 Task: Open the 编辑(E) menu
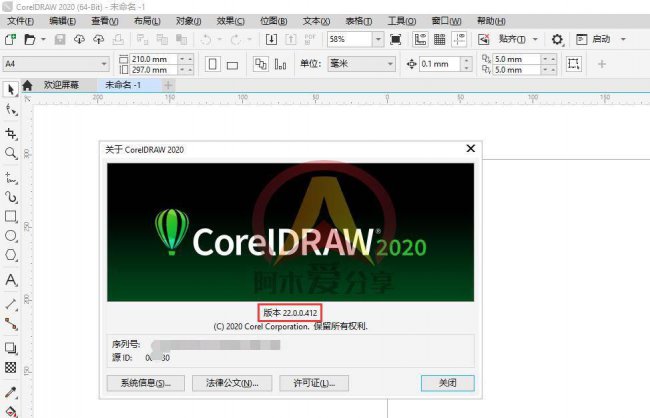(63, 21)
